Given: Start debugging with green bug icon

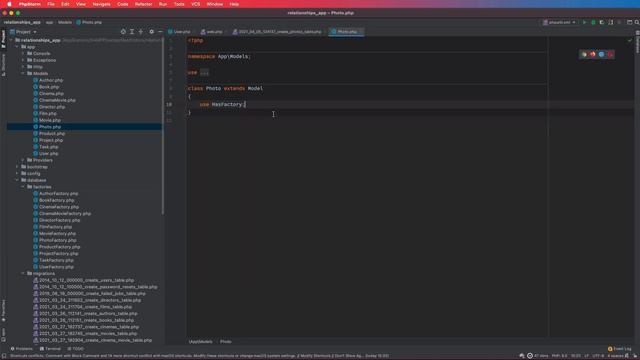Looking at the screenshot, I should [x=593, y=22].
